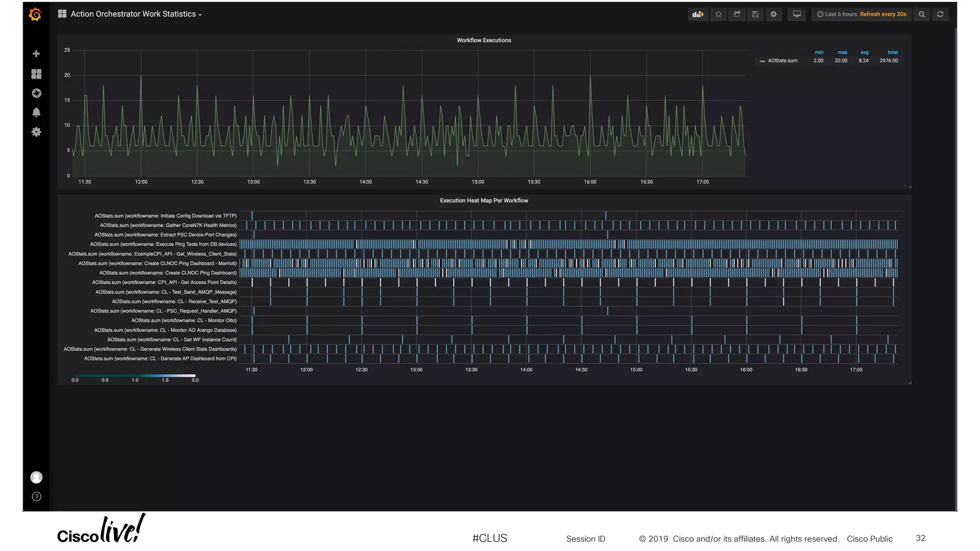Viewport: 980px width, 551px height.
Task: Zoom out the time range
Action: tap(922, 14)
